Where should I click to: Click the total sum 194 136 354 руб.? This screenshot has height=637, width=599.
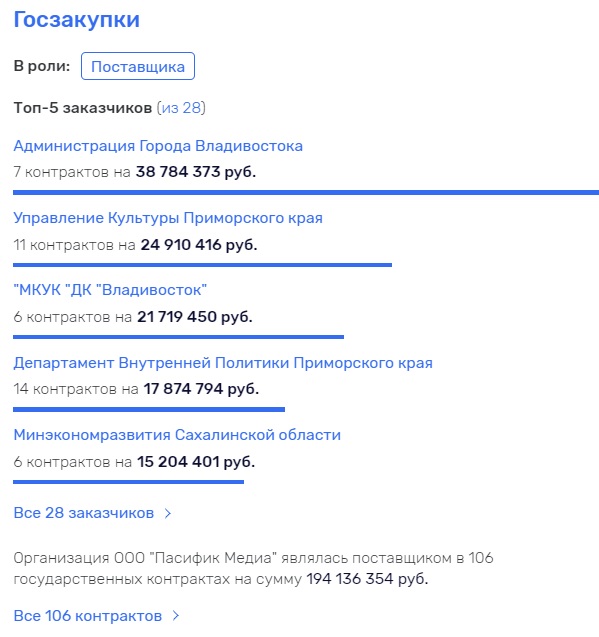coord(367,579)
